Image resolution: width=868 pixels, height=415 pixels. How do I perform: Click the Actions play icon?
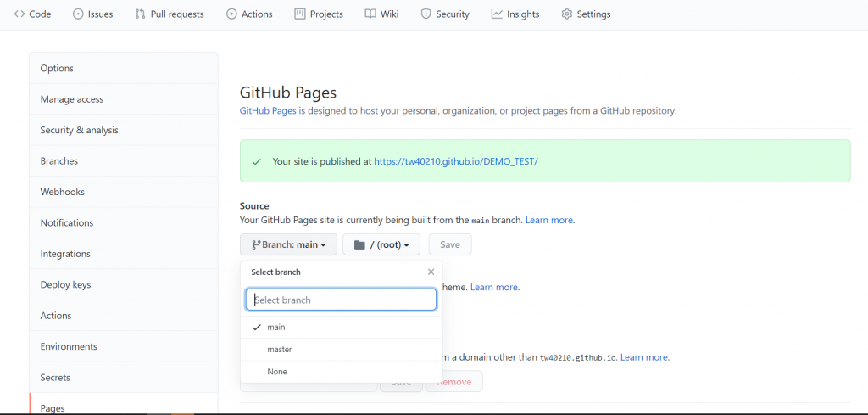(x=231, y=14)
